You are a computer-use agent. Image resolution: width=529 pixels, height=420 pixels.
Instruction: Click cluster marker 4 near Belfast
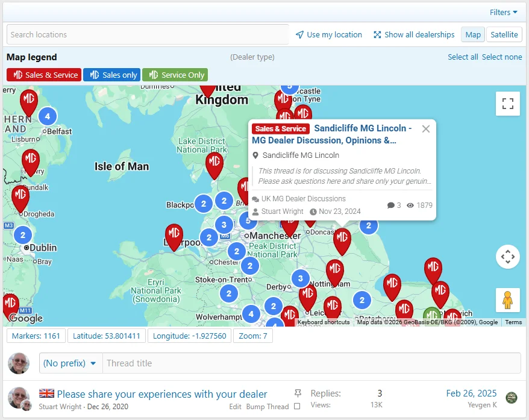48,116
